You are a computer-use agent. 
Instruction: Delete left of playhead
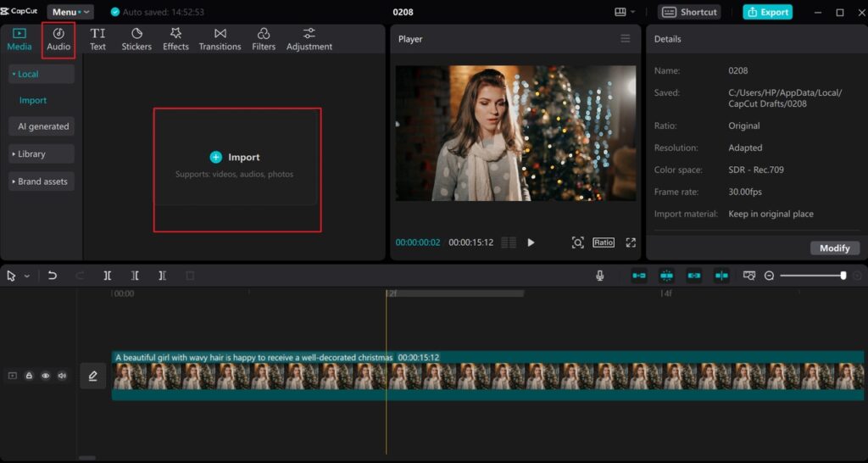tap(135, 276)
